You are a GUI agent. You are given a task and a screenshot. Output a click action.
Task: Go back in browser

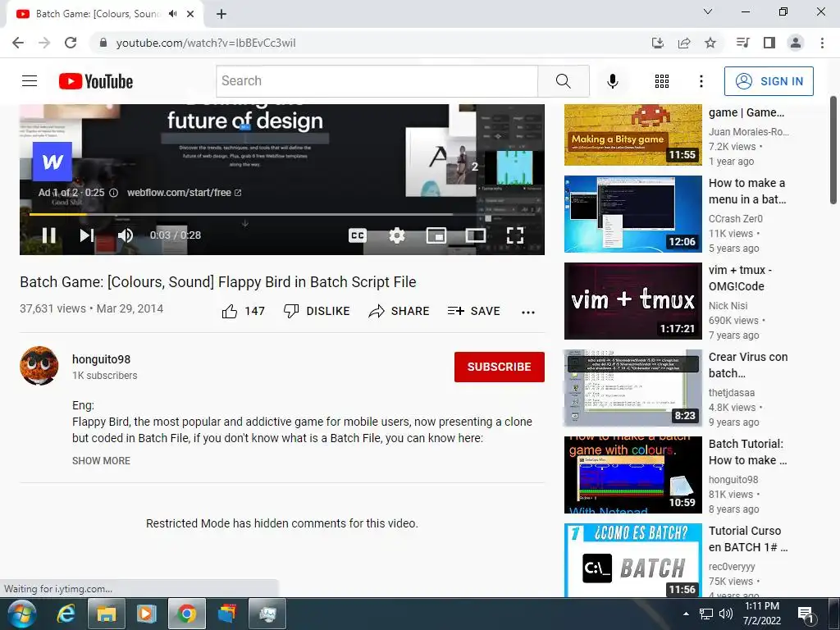18,43
